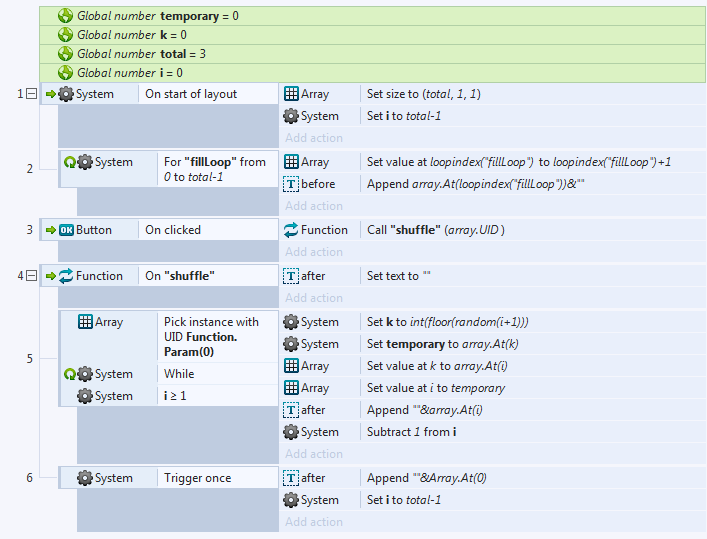Collapse event 4 On shuffle block
Screen dimensions: 707x539
point(30,276)
